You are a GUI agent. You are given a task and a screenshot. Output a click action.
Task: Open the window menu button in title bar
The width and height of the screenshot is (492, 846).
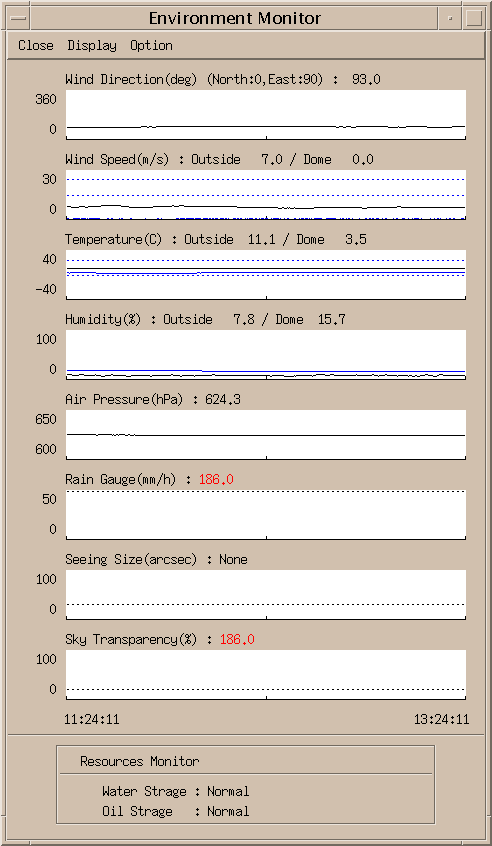click(x=18, y=18)
